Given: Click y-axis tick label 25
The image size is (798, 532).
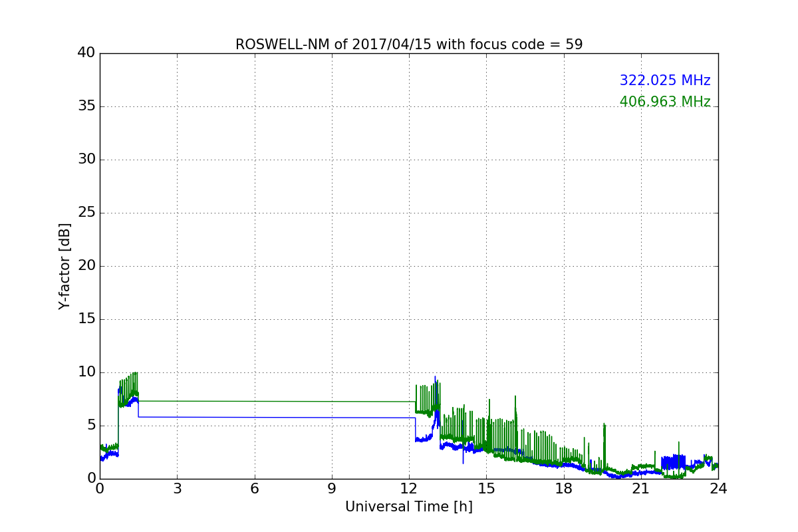Looking at the screenshot, I should (x=86, y=213).
